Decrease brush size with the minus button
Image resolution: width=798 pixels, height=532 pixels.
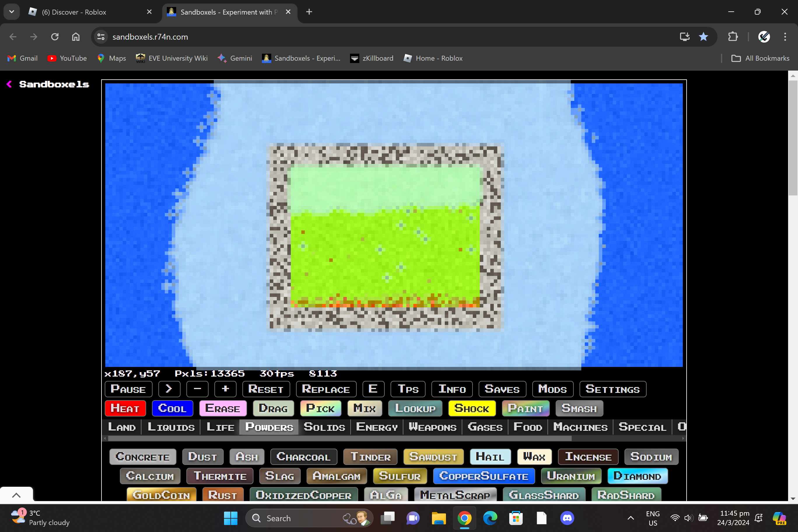pos(197,389)
